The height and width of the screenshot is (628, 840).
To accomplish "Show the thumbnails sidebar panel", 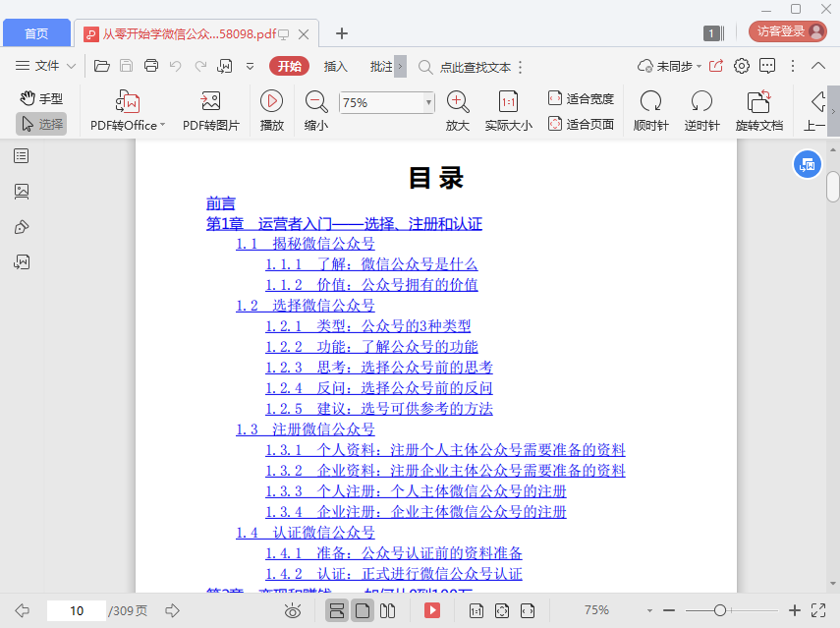I will point(22,192).
